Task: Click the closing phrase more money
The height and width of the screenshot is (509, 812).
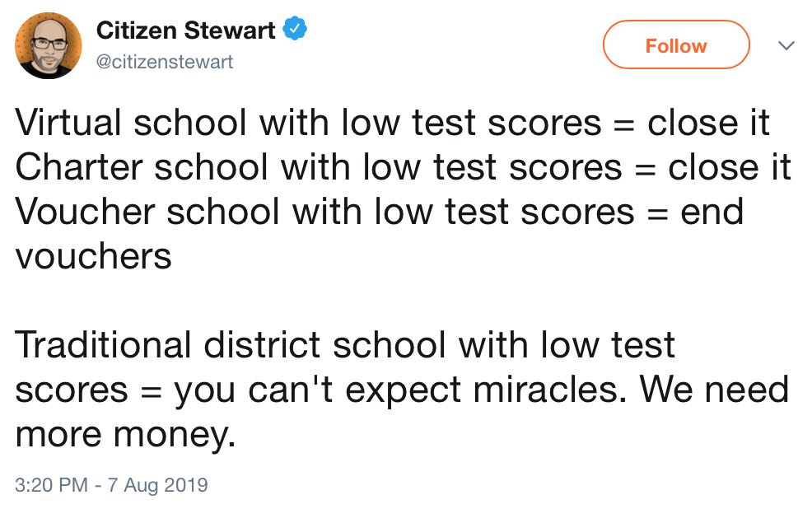Action: [125, 435]
